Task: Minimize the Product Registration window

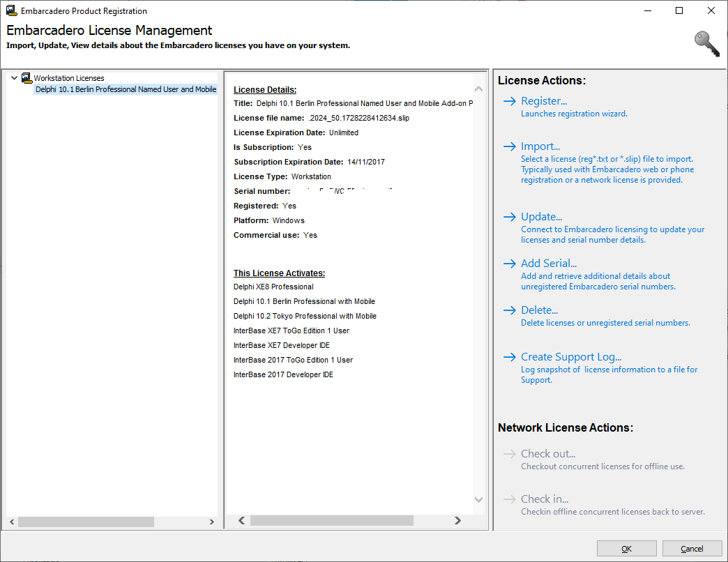Action: [x=648, y=10]
